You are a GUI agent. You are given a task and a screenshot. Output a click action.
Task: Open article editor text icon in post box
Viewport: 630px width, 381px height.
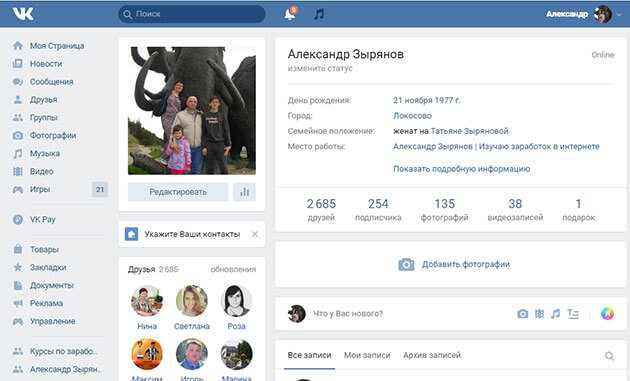(x=573, y=313)
